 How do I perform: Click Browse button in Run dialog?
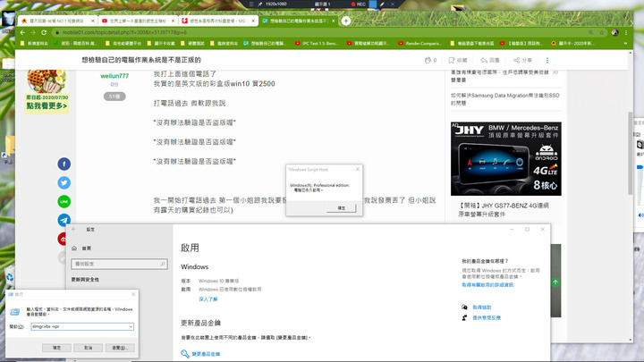click(x=120, y=348)
